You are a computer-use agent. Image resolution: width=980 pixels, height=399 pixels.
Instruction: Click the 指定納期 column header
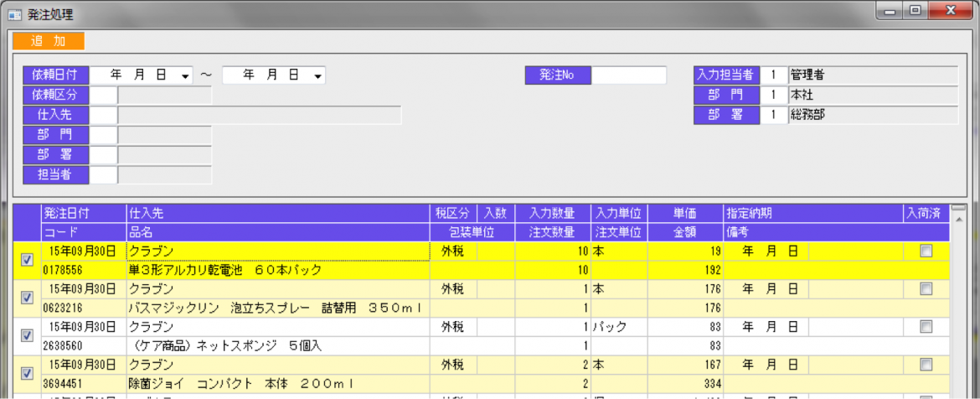[x=812, y=213]
